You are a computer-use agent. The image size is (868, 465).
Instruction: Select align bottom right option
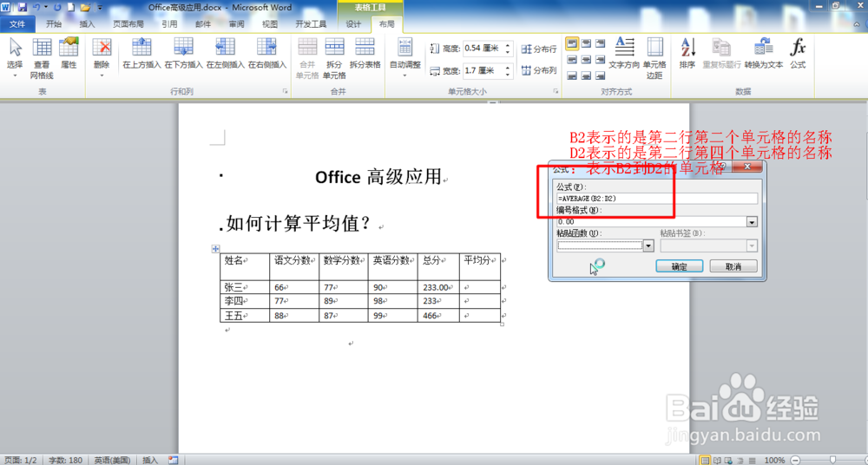point(600,75)
